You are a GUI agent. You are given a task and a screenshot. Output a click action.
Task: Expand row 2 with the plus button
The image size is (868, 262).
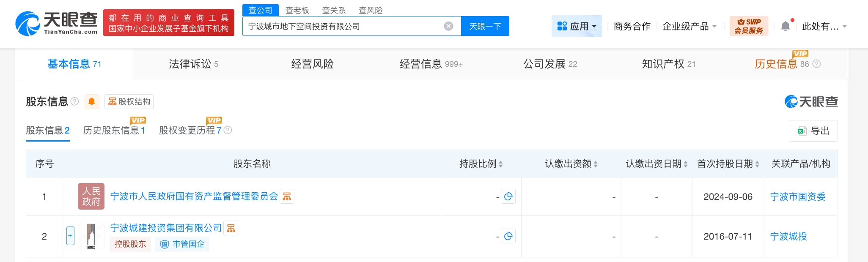pos(70,236)
